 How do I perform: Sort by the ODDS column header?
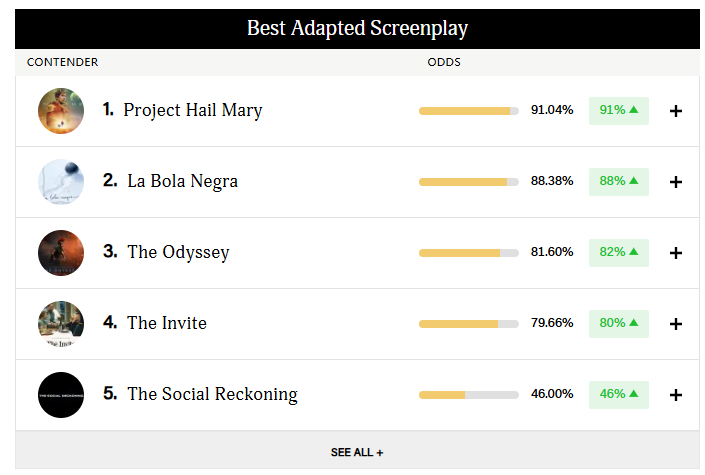click(444, 62)
